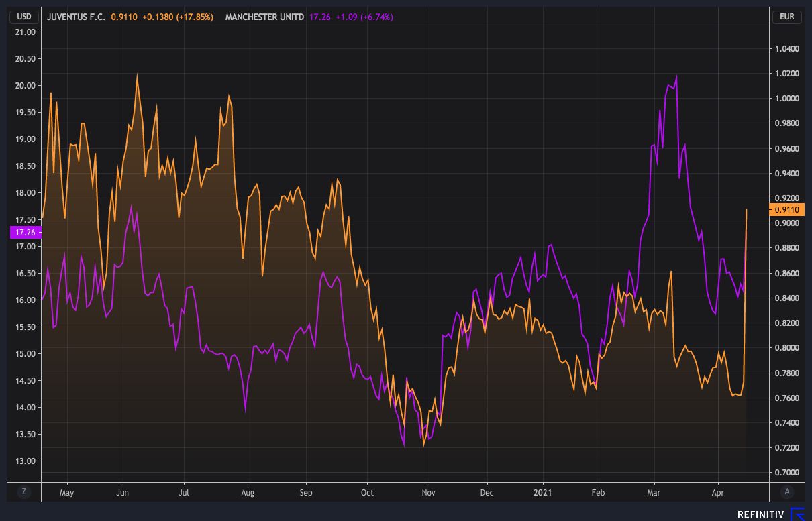Click the Nov label on time axis
Viewport: 812px width, 521px height.
point(428,493)
